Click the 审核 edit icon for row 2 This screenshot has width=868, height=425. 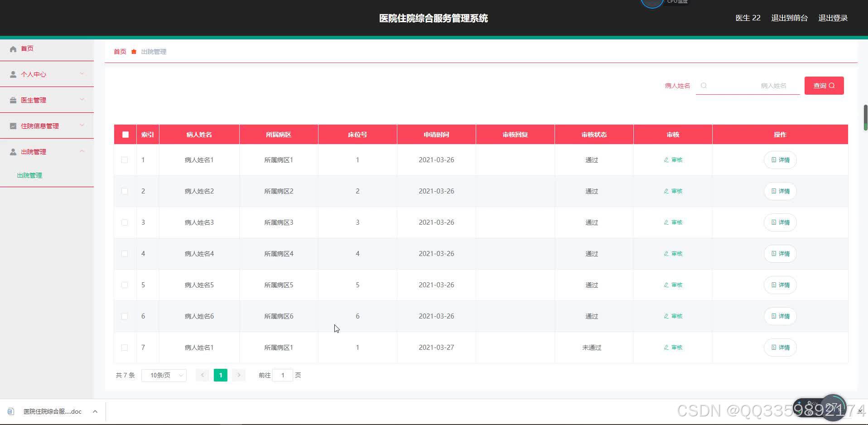click(666, 191)
